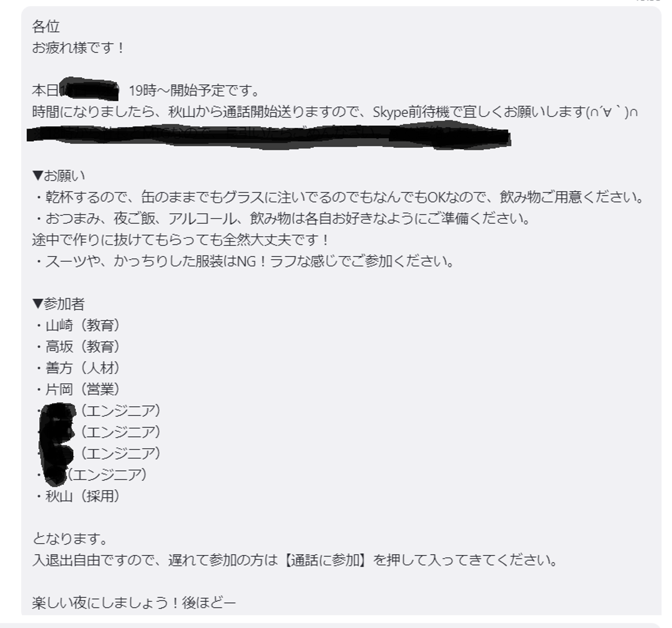Select participant 山崎（教育）
Image resolution: width=672 pixels, height=628 pixels.
[x=77, y=325]
